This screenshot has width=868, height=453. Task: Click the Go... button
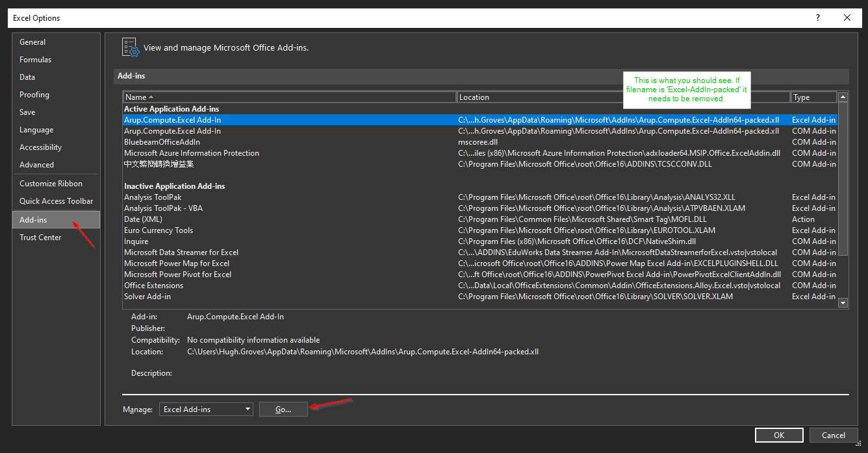pos(283,410)
